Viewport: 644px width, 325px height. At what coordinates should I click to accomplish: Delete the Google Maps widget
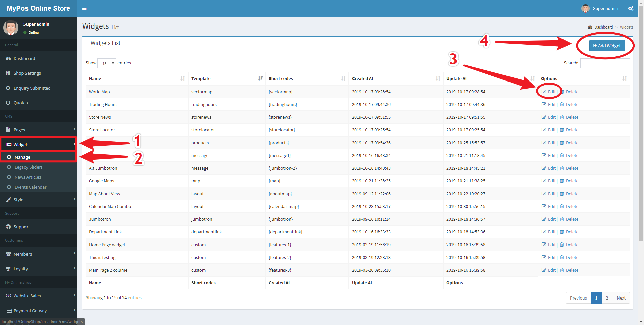[572, 181]
